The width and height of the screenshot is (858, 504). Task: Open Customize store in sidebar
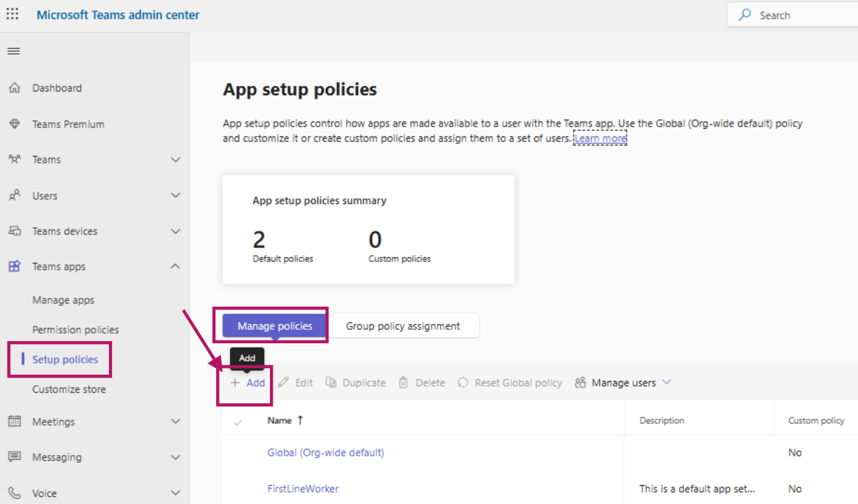click(x=69, y=389)
